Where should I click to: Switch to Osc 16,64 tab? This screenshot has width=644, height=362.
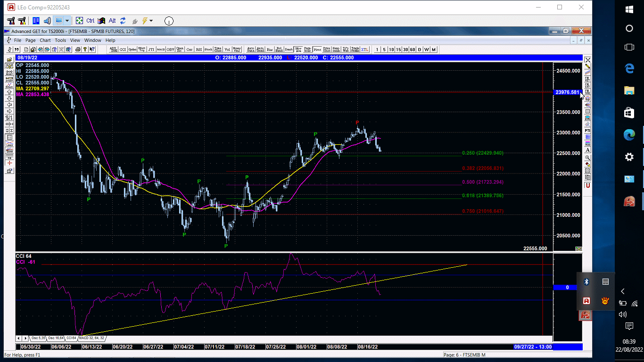coord(56,338)
